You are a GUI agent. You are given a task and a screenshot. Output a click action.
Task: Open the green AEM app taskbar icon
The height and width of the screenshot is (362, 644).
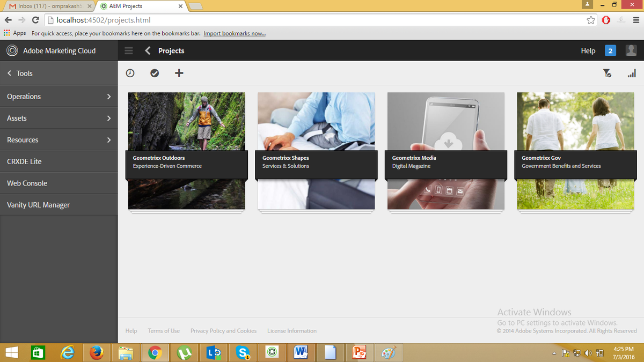click(x=272, y=352)
